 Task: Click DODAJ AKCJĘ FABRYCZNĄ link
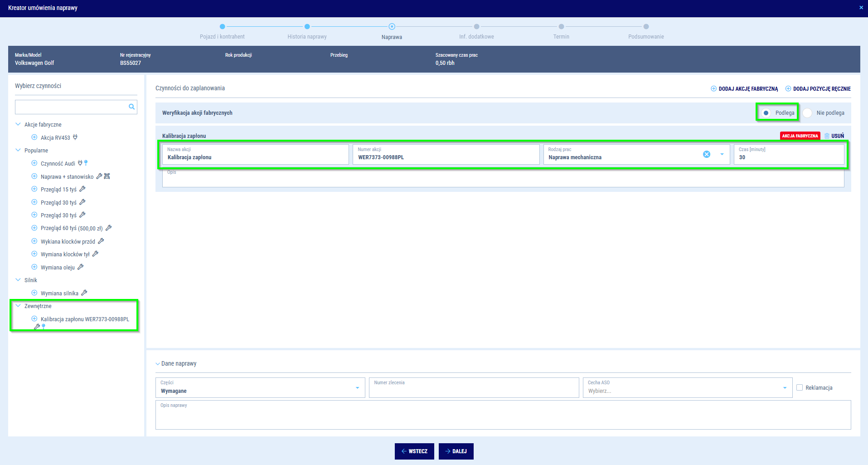point(744,89)
